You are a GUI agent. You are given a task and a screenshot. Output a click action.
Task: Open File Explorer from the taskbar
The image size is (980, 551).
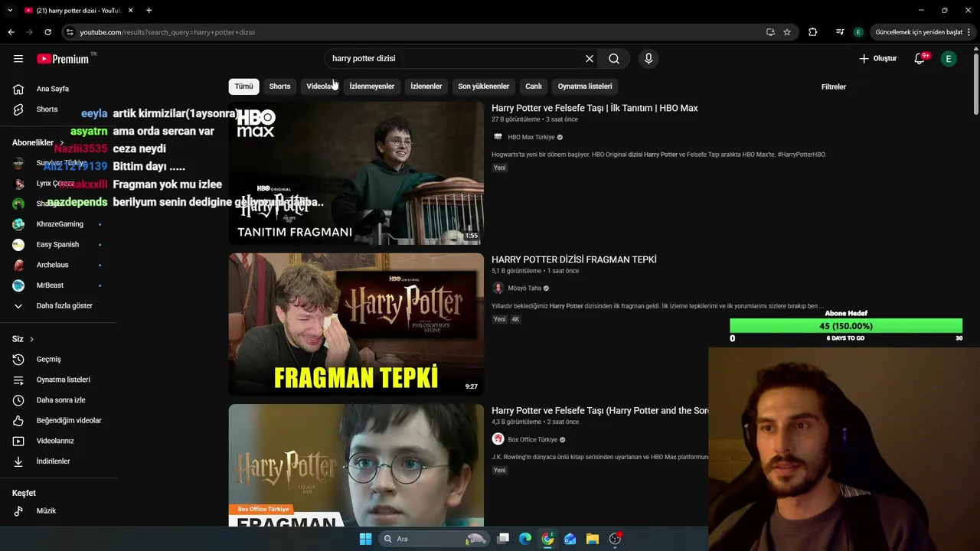point(593,539)
